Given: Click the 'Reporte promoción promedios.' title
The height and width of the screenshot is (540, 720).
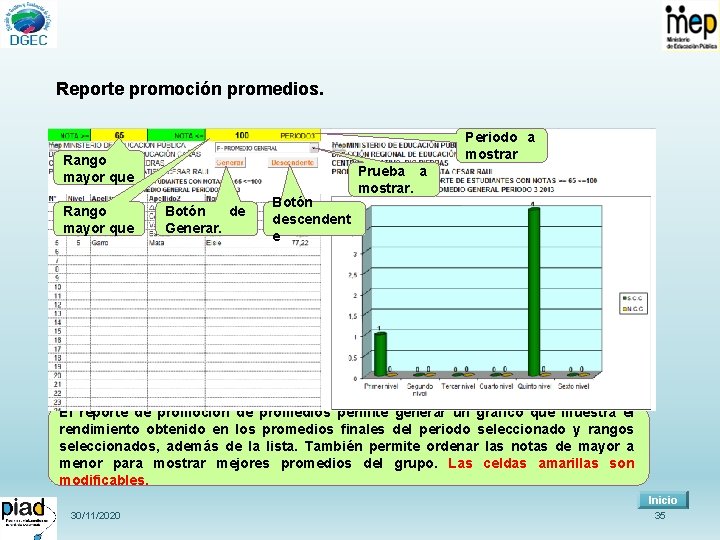Looking at the screenshot, I should 190,89.
